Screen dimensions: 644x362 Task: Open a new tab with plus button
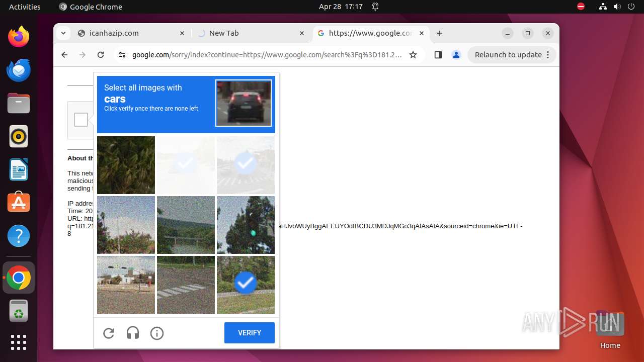point(440,33)
